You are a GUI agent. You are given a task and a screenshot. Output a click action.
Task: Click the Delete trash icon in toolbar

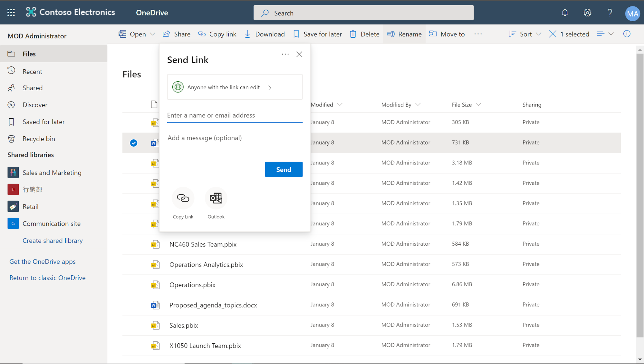[353, 34]
